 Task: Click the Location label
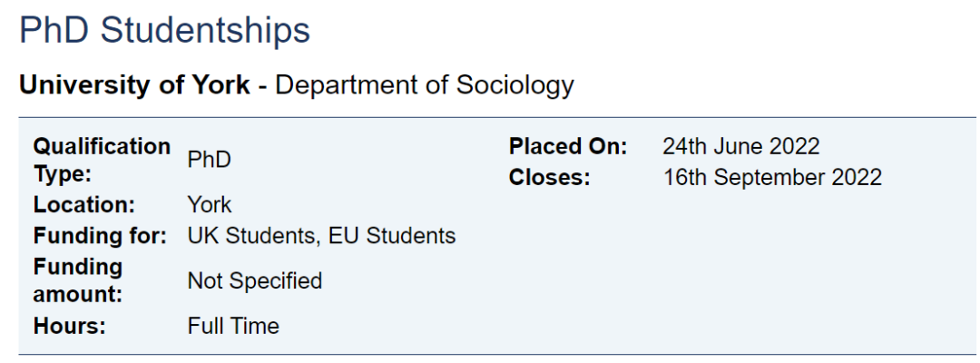click(x=83, y=204)
